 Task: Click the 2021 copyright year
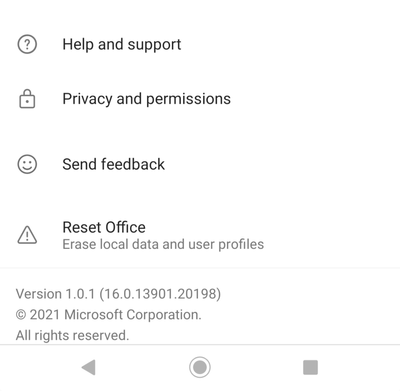coord(45,315)
